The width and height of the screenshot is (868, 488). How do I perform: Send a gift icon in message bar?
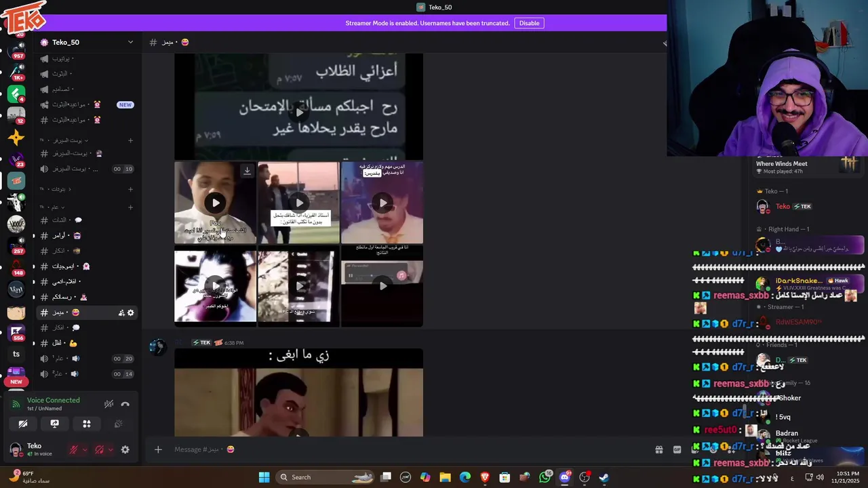point(658,449)
